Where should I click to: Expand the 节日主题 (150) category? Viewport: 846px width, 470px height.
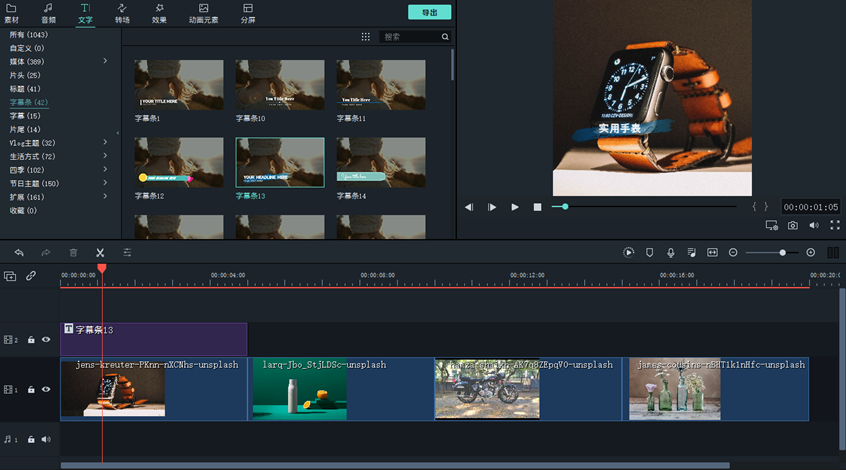coord(105,184)
